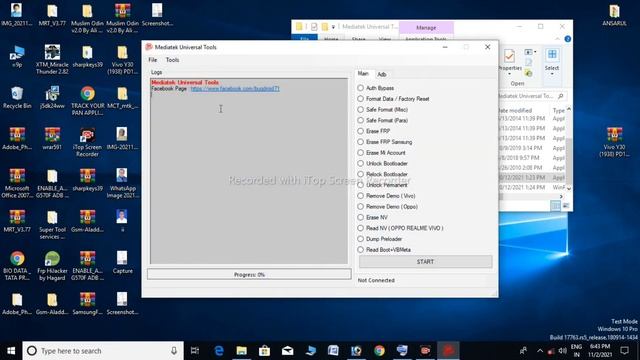Open the Recycle Bin desktop icon
640x360 pixels.
[x=17, y=98]
